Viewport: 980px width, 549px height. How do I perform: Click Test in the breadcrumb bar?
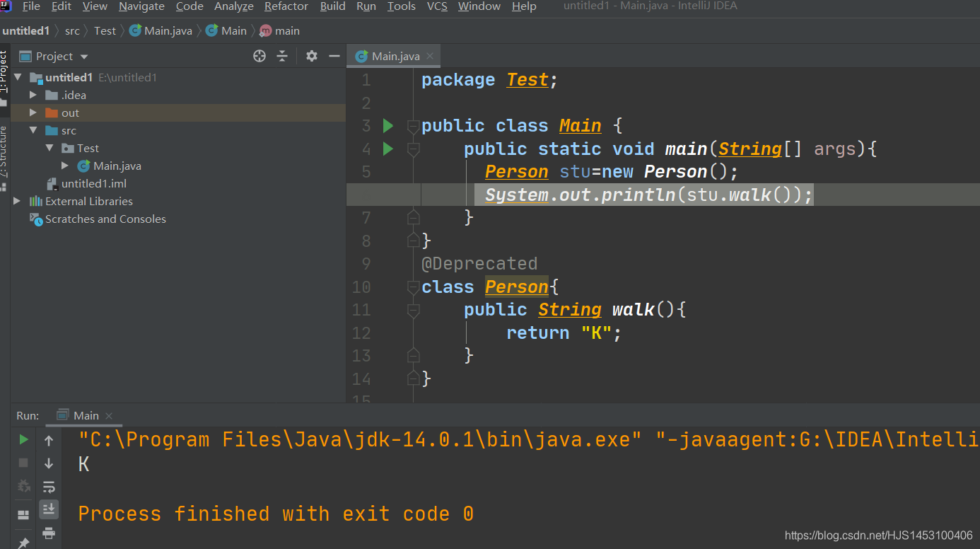(x=105, y=30)
